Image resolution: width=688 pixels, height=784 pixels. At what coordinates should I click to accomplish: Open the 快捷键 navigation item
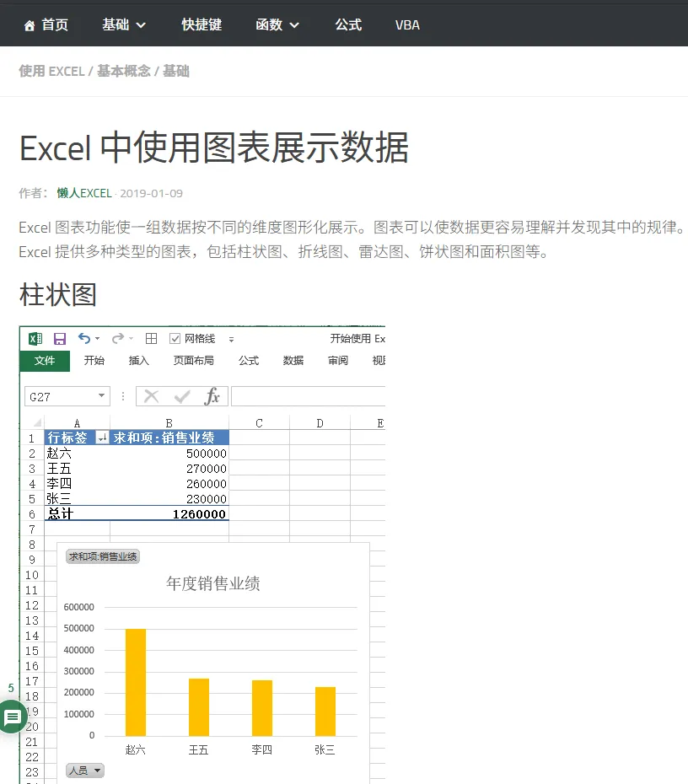pyautogui.click(x=202, y=24)
